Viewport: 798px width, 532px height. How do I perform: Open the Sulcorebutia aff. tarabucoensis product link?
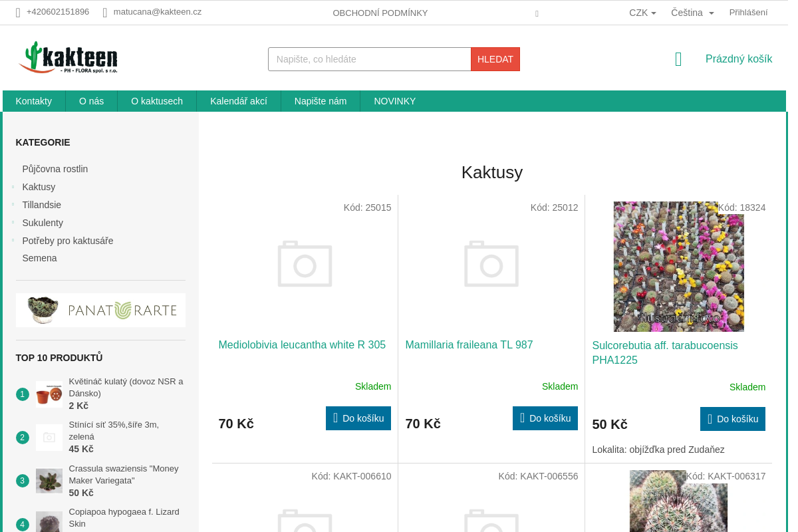[x=664, y=352]
